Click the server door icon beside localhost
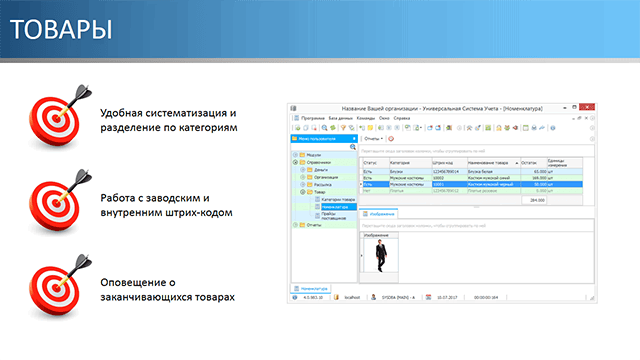This screenshot has height=360, width=640. point(336,298)
